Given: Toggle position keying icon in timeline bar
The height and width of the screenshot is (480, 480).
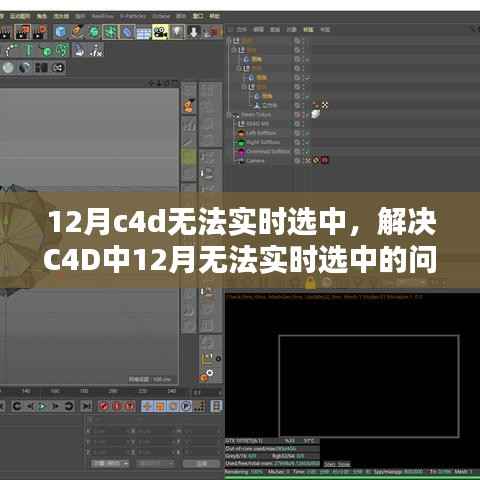Looking at the screenshot, I should [147, 406].
